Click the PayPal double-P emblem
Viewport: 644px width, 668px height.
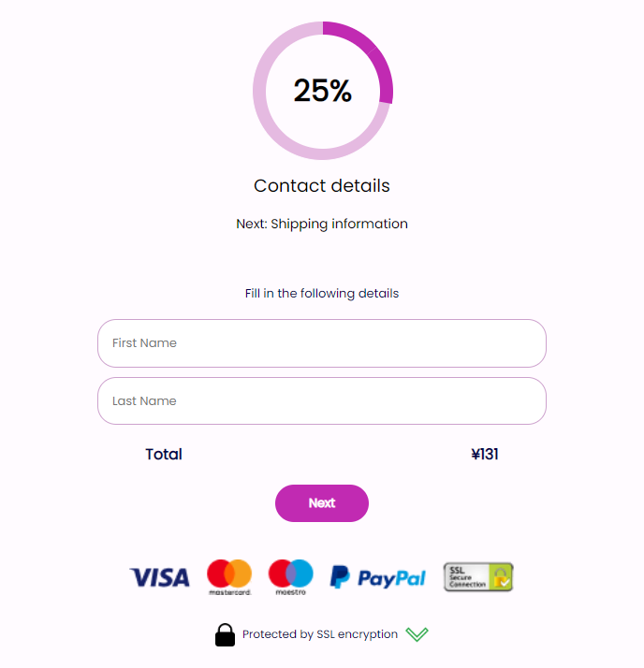point(340,577)
